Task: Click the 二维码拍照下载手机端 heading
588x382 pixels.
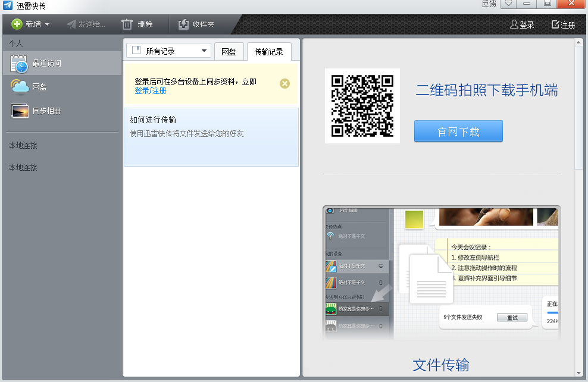Action: pyautogui.click(x=487, y=90)
